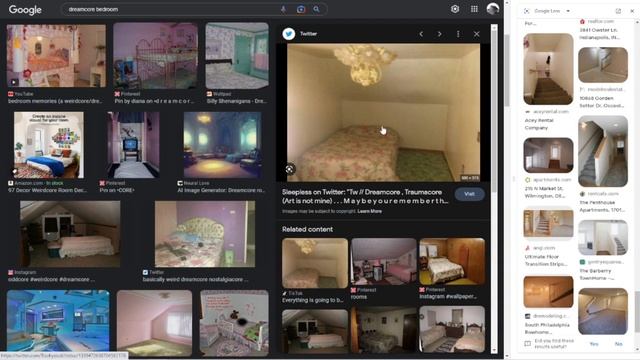
Task: Click the Learn More copyright link
Action: point(369,211)
